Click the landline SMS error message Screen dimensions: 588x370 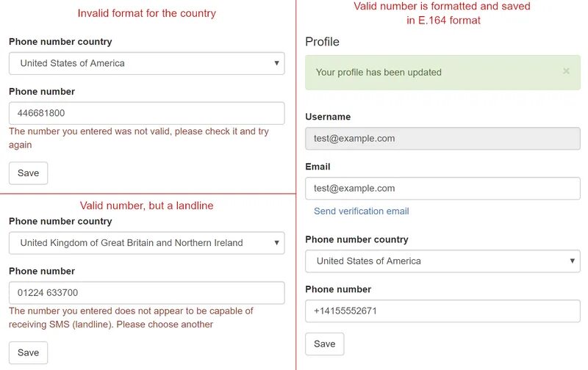131,318
